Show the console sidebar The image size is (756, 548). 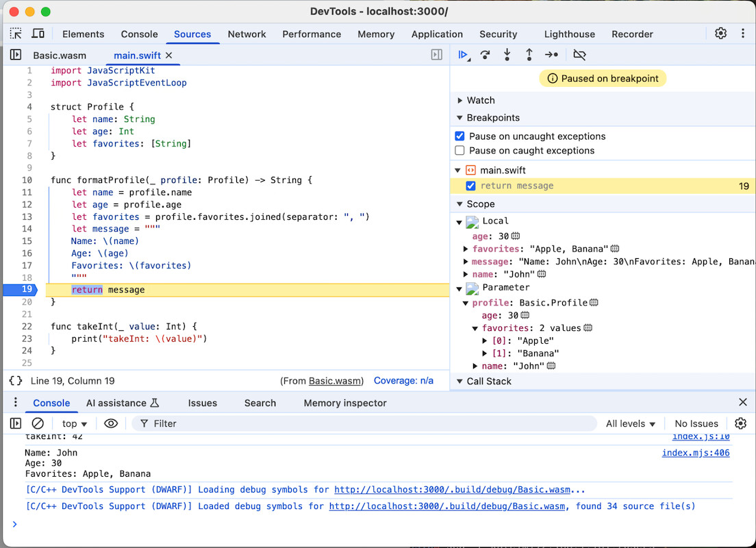point(16,423)
